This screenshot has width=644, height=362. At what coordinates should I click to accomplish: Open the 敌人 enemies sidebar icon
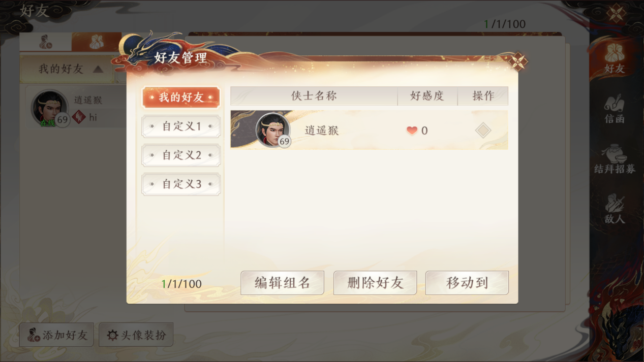point(615,209)
